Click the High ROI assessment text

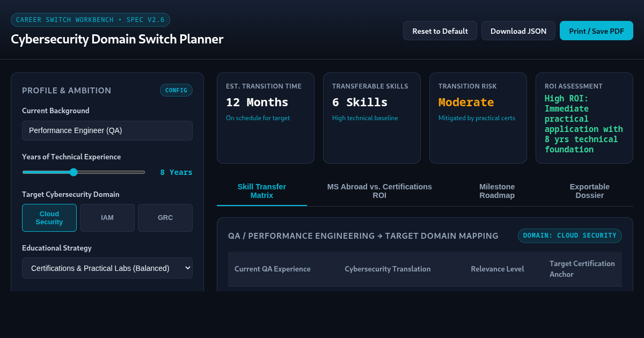(x=584, y=124)
